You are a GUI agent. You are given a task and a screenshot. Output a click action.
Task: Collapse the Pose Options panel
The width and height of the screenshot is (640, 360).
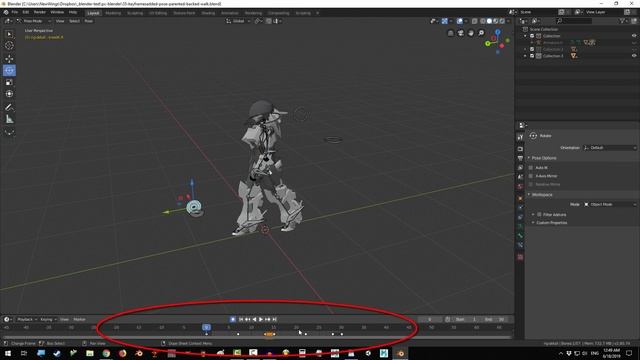click(544, 158)
